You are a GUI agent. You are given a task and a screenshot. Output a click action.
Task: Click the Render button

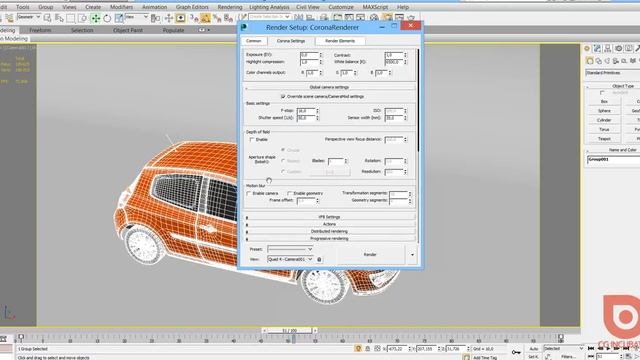[370, 255]
